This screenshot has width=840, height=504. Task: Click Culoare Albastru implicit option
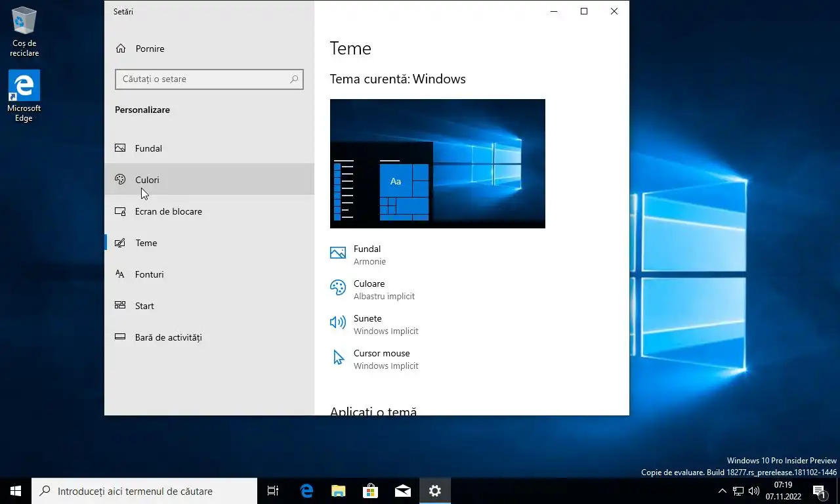(373, 289)
